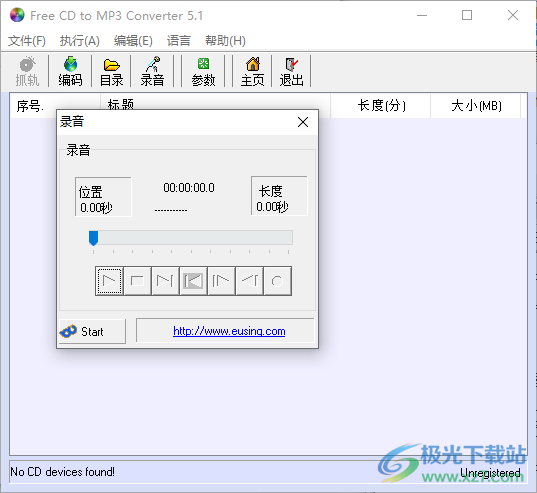Click the 'No CD devices found!' status text

62,472
